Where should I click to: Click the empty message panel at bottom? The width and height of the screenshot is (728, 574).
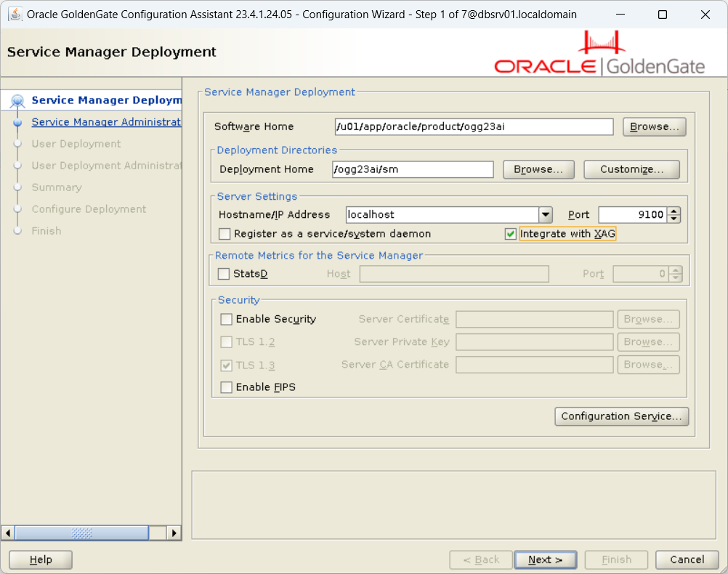(x=454, y=505)
